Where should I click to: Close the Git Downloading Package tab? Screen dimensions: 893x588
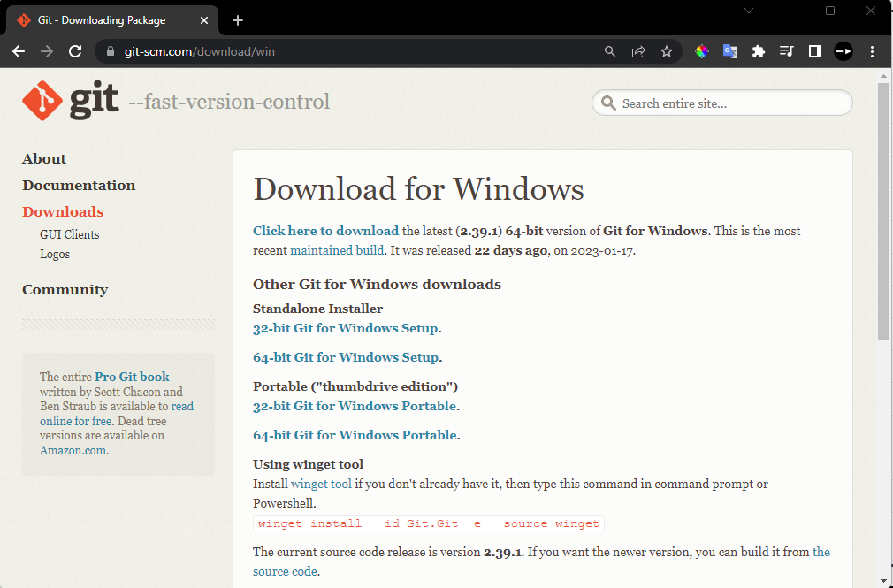(204, 20)
